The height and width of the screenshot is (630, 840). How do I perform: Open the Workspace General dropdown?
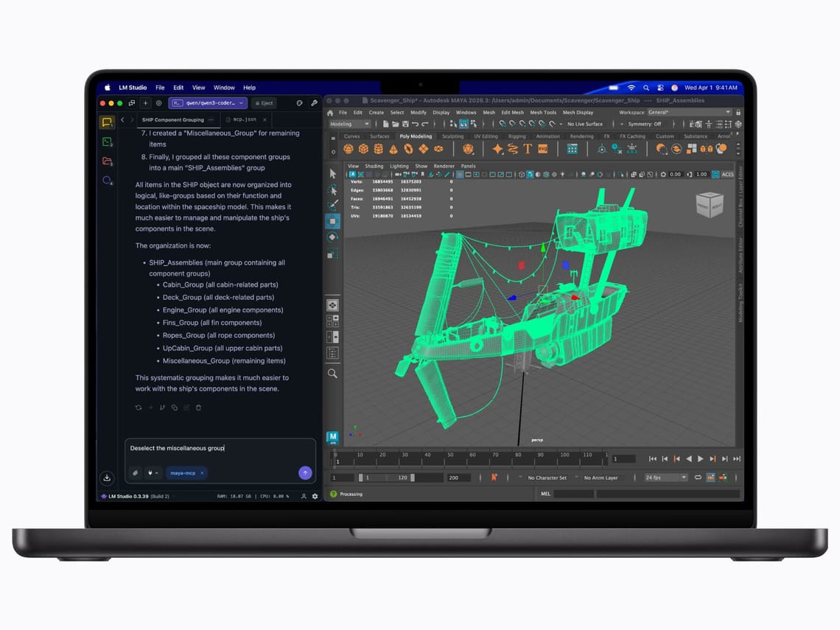point(689,113)
